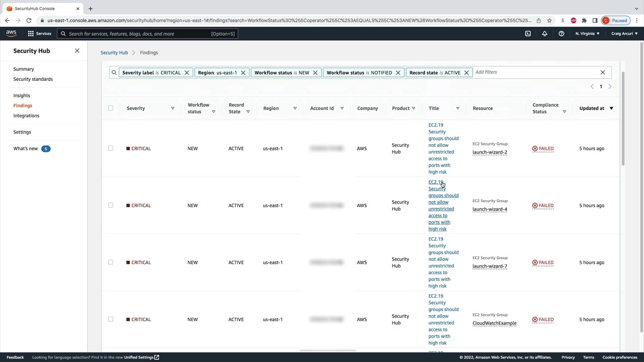Open Cookie preferences in footer
This screenshot has width=644, height=362.
pyautogui.click(x=620, y=357)
